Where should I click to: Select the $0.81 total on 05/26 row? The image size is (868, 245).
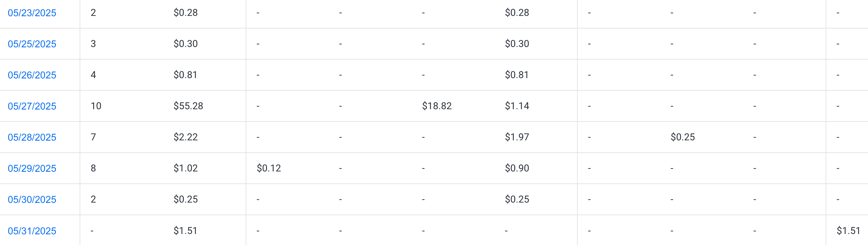click(x=185, y=75)
